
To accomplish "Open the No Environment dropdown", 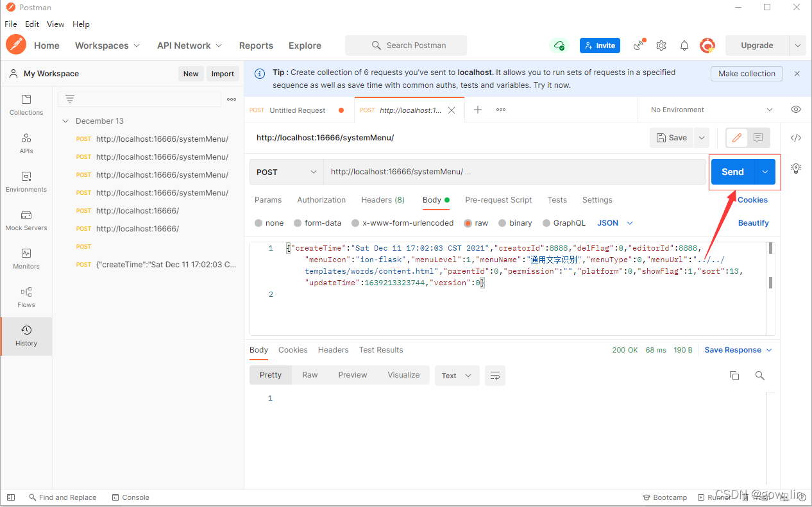I will tap(711, 110).
